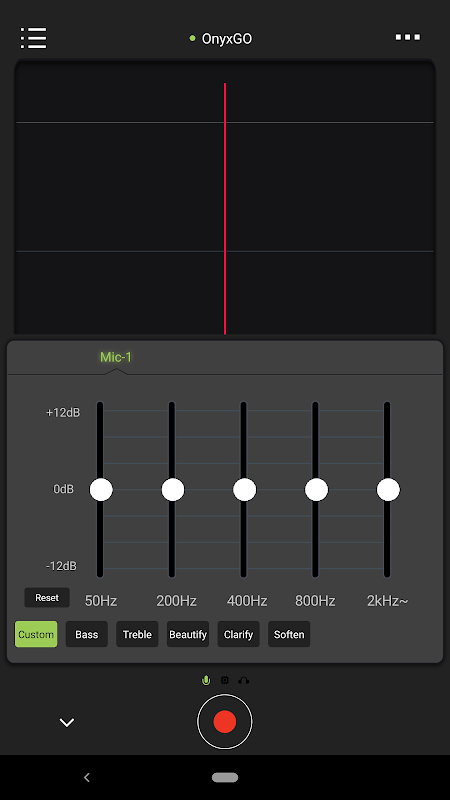Screen dimensions: 450x800
Task: Click the 800Hz frequency label
Action: (x=315, y=601)
